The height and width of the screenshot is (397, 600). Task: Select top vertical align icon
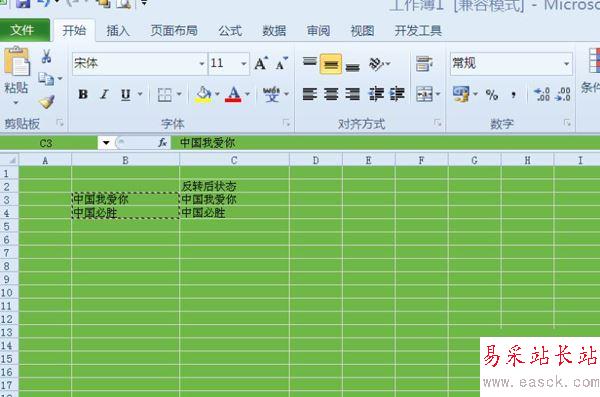pyautogui.click(x=310, y=63)
